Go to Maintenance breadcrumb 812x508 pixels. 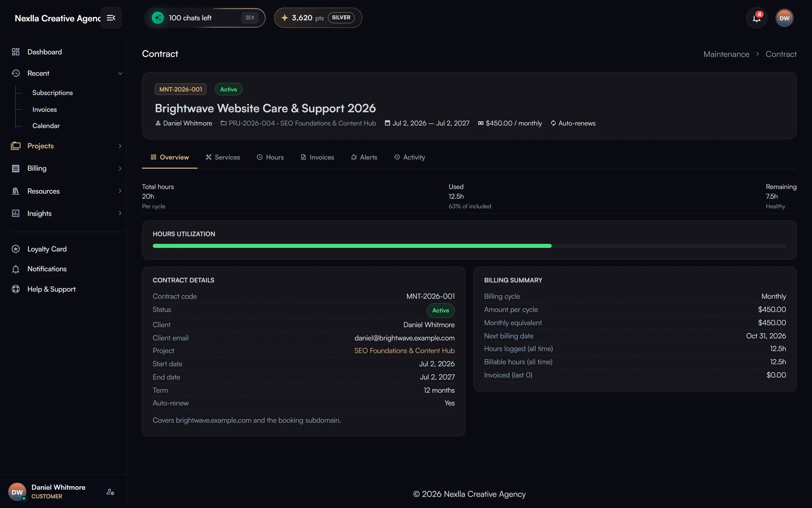coord(726,54)
